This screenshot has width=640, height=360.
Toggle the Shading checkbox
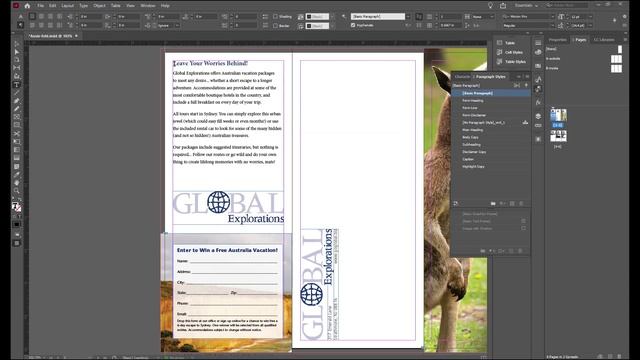[x=276, y=16]
